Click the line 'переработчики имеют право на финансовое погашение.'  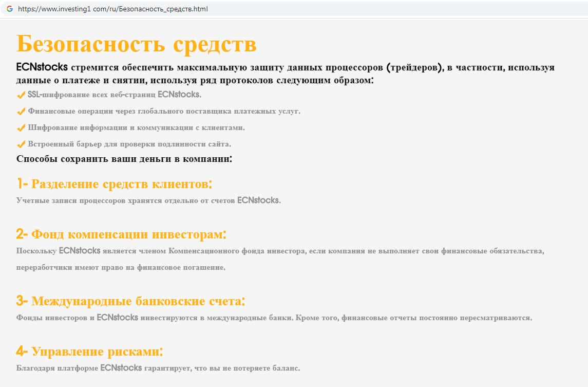[x=121, y=268]
